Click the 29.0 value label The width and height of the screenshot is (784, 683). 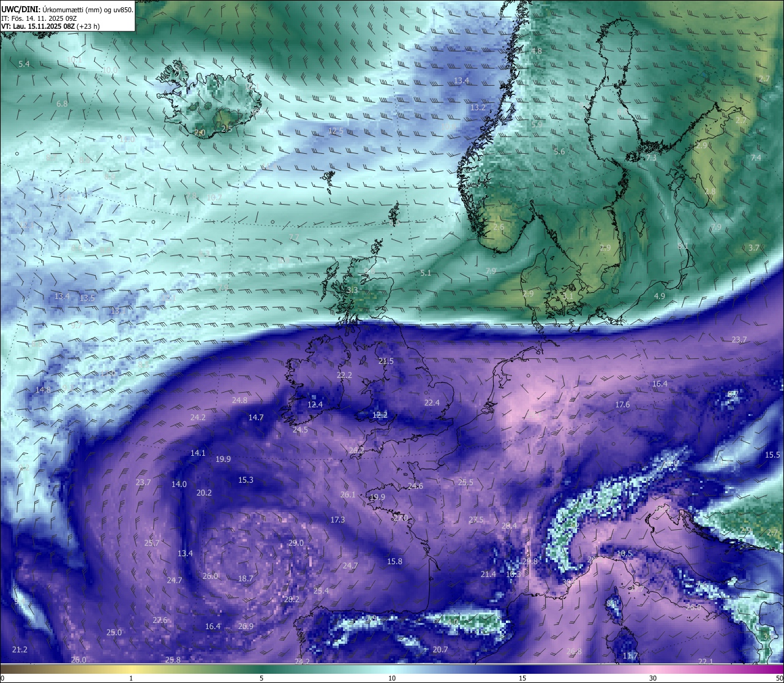[x=296, y=543]
